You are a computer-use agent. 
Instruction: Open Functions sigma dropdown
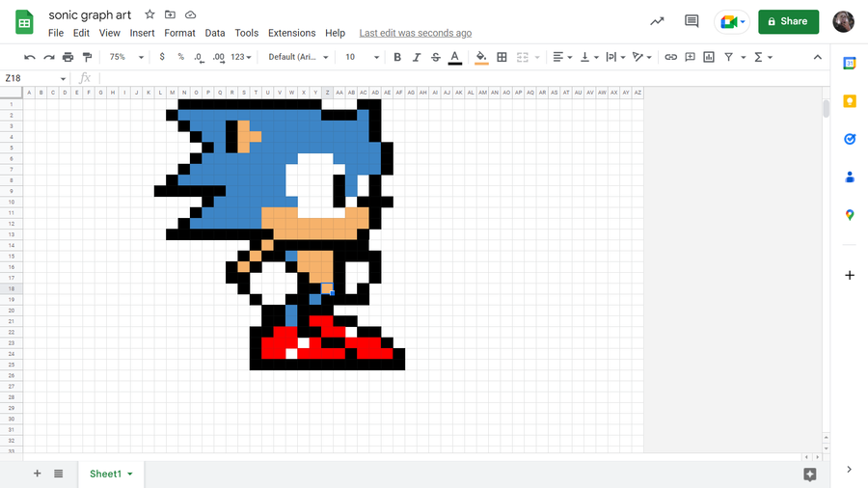click(764, 57)
